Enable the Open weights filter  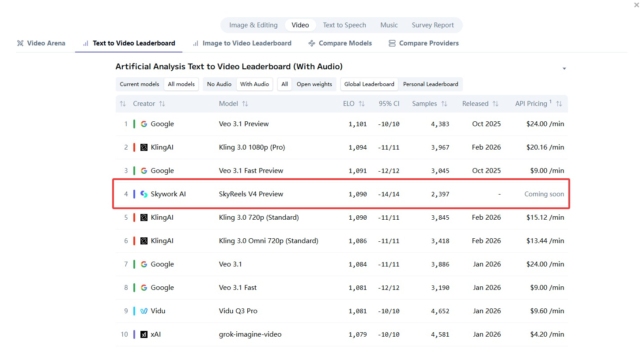coord(314,84)
